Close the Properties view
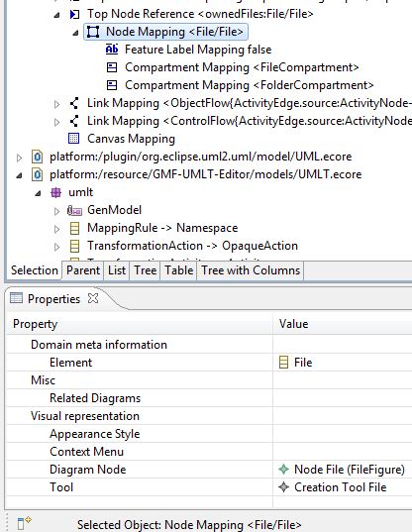The image size is (412, 532). 93,298
